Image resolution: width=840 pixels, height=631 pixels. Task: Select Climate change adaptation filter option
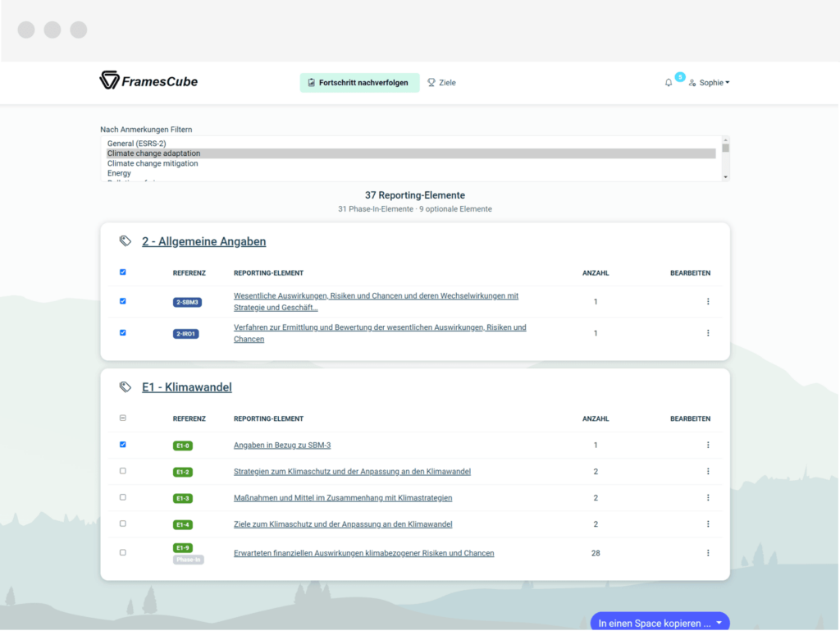[411, 153]
